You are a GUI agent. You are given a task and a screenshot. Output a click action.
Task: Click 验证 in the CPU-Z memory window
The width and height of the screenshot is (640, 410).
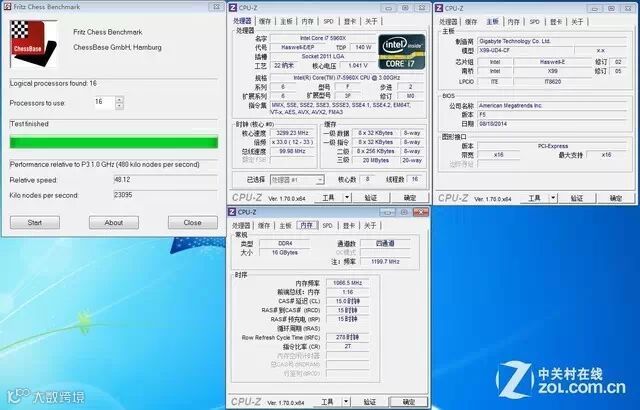(x=369, y=402)
